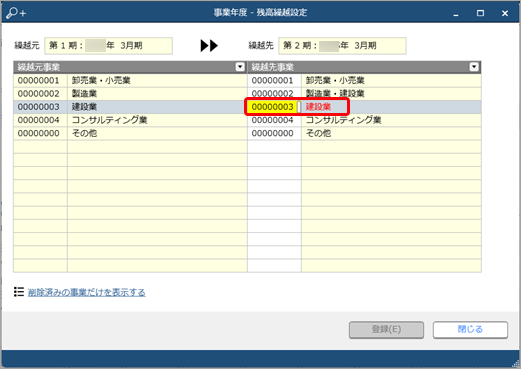Click the 繰越元事業 column header
The image size is (521, 369).
tap(130, 67)
